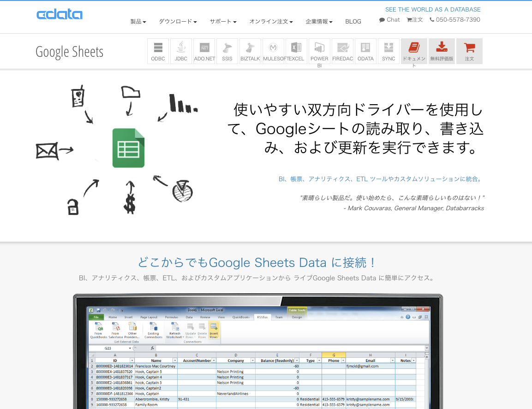Click the BI、帳票、アナリティクス integration link
The image size is (532, 409).
pos(381,179)
